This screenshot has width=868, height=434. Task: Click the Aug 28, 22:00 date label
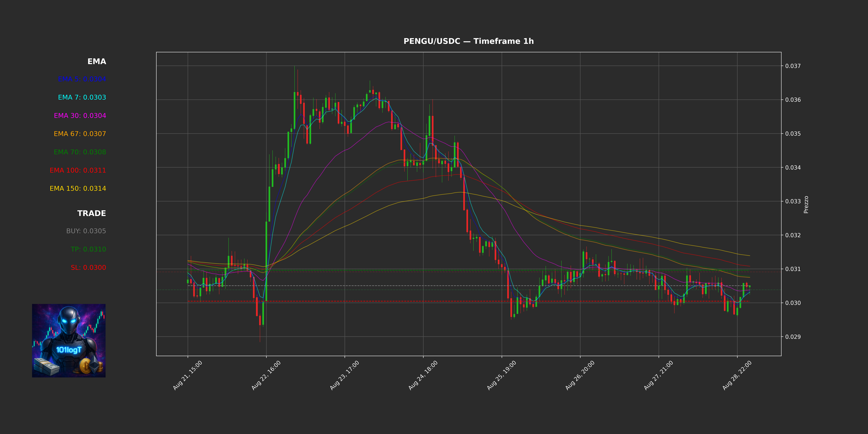click(737, 375)
